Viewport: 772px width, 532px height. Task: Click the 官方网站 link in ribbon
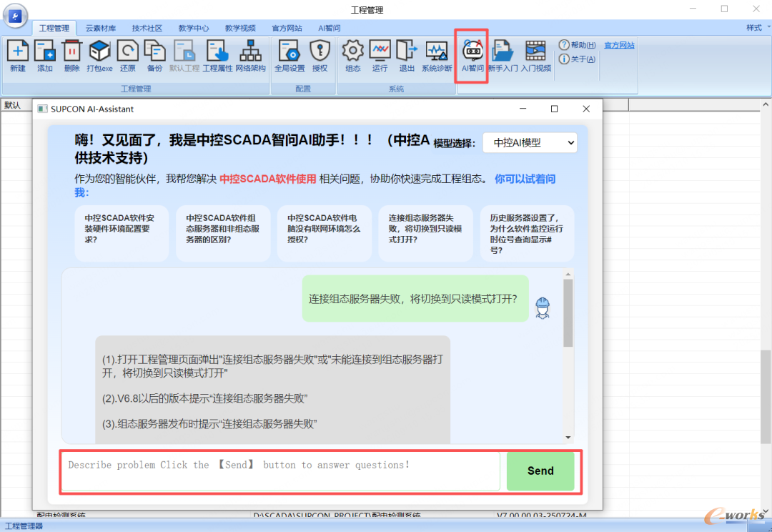(619, 45)
